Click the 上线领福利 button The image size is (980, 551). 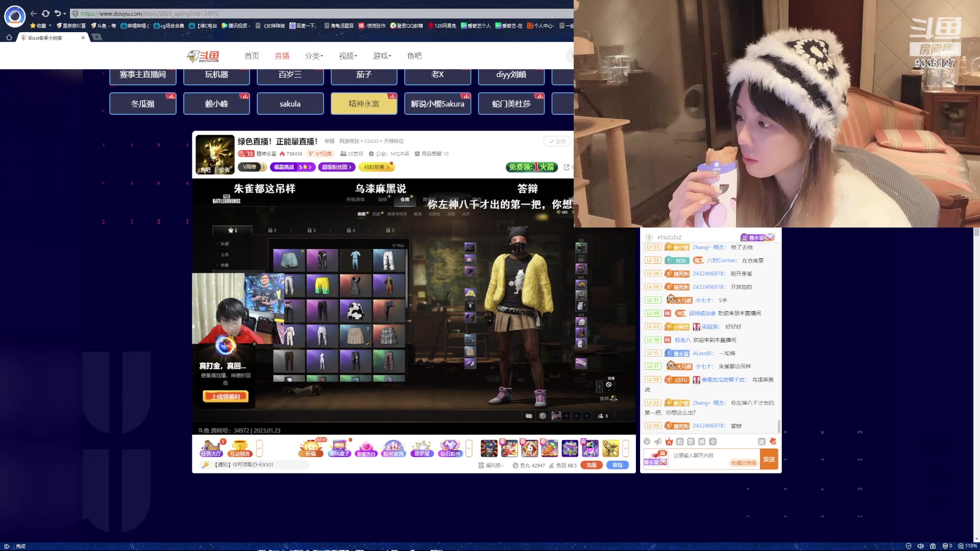[226, 396]
